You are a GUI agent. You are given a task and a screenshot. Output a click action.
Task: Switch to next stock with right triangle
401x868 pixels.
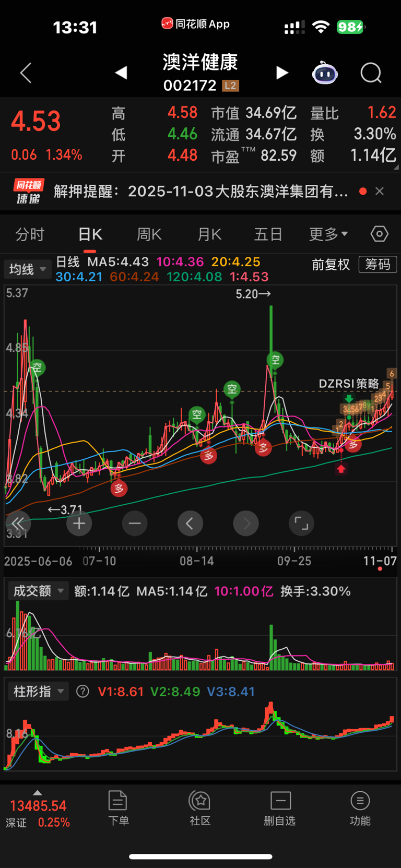click(282, 73)
